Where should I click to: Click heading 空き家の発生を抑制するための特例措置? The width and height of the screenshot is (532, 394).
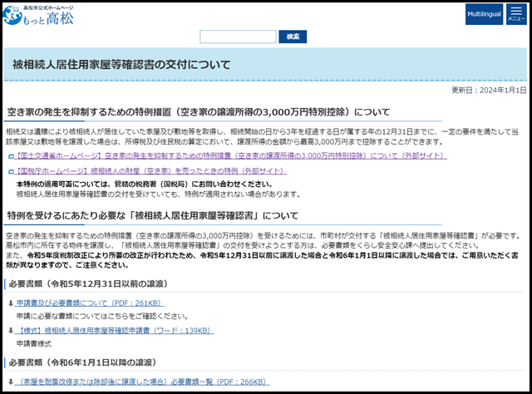198,112
